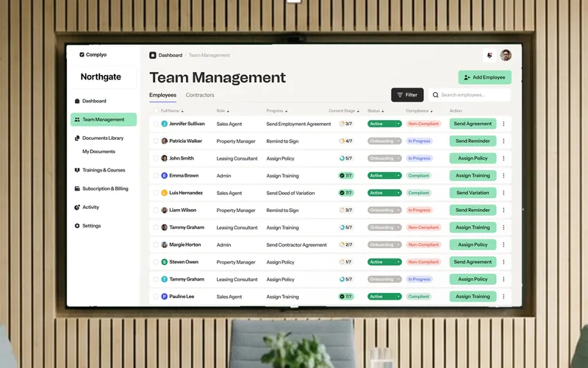Open the user profile avatar

[506, 55]
